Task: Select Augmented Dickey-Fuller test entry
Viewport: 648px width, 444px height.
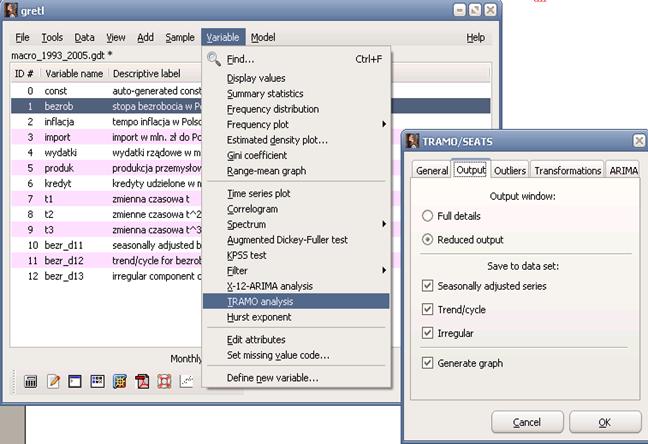Action: click(296, 240)
